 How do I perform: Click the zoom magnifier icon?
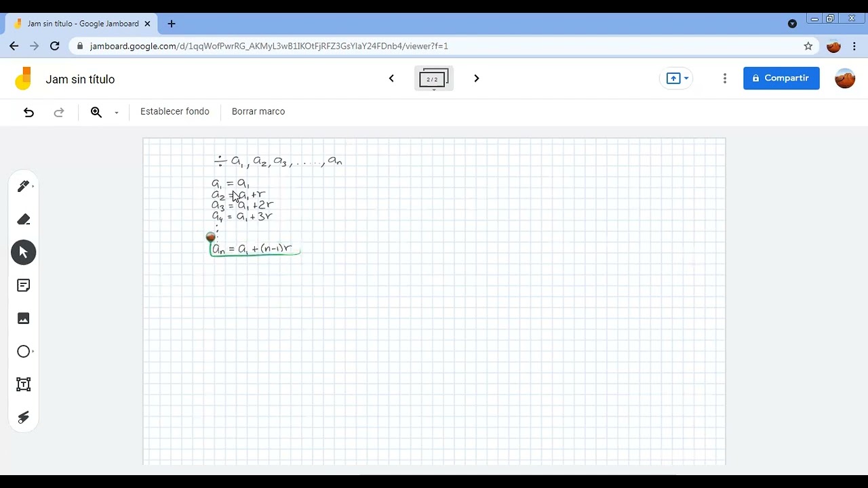tap(96, 113)
